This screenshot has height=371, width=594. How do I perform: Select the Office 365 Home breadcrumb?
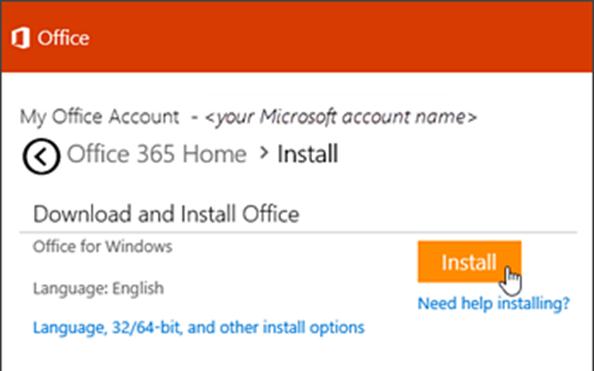coord(156,154)
